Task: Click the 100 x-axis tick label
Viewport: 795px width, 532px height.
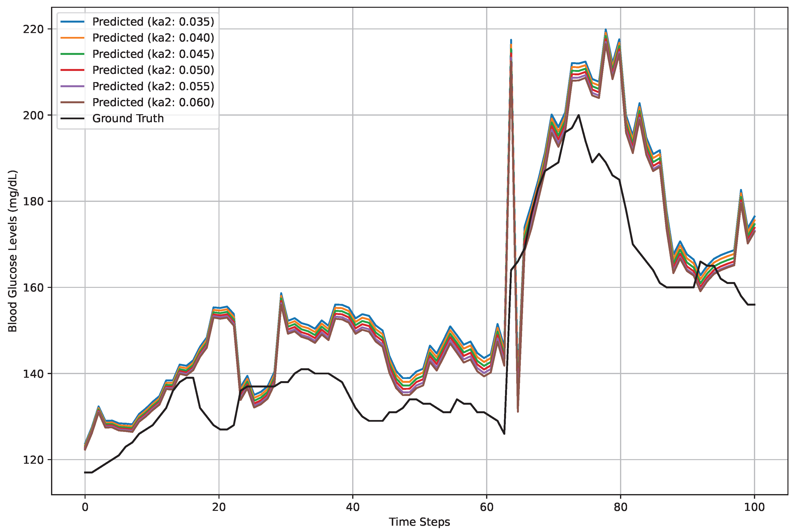Action: coord(754,507)
